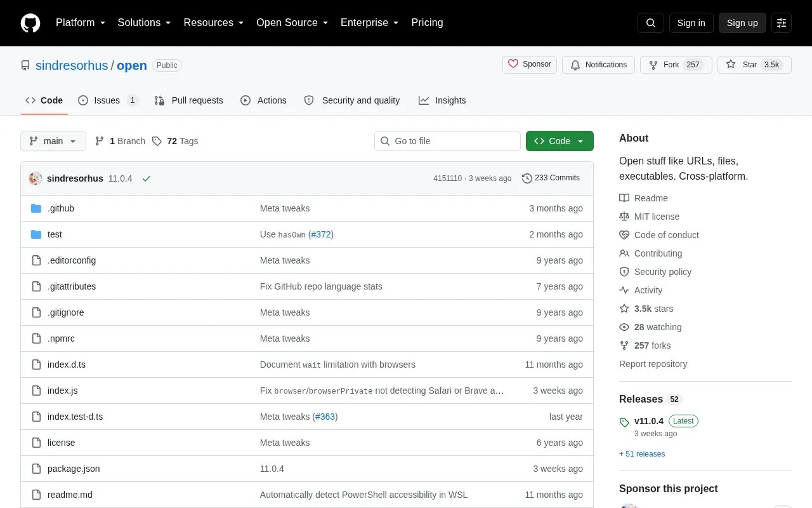Image resolution: width=812 pixels, height=508 pixels.
Task: Open the search magnifier in the header
Action: coord(651,23)
